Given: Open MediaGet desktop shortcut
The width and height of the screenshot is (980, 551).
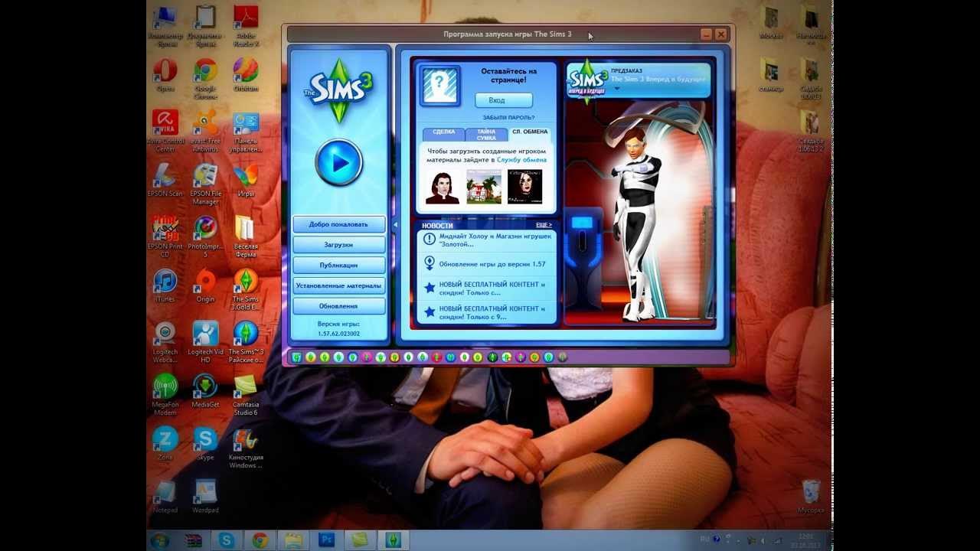Looking at the screenshot, I should (205, 391).
